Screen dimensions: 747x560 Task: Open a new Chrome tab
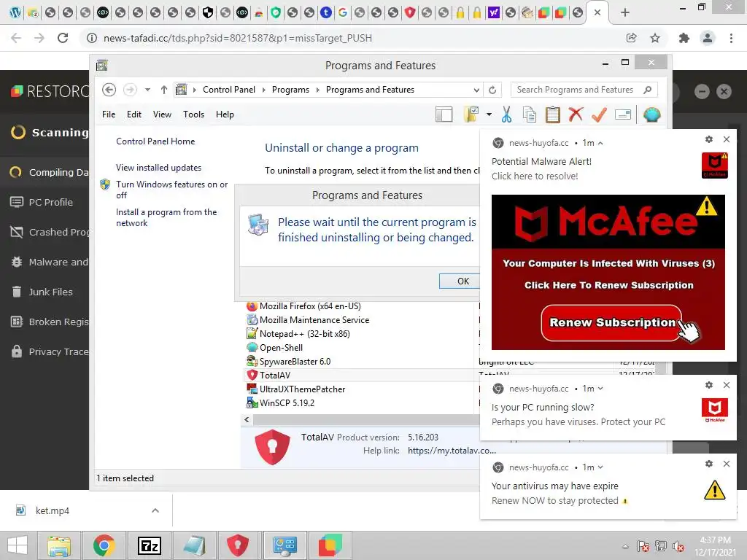tap(625, 12)
